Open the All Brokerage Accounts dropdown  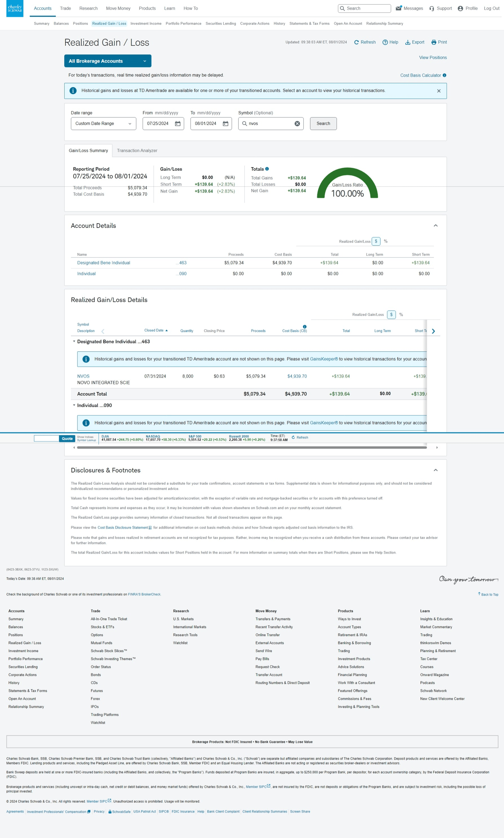tap(108, 61)
